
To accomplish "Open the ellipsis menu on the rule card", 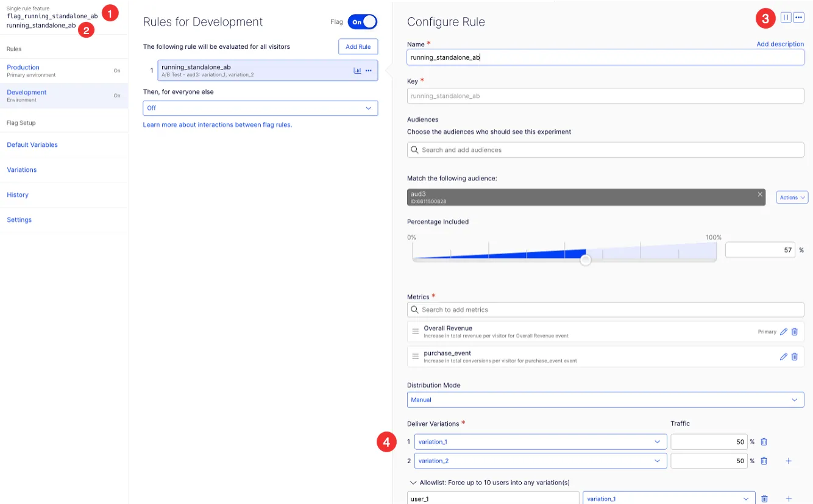I will 369,71.
